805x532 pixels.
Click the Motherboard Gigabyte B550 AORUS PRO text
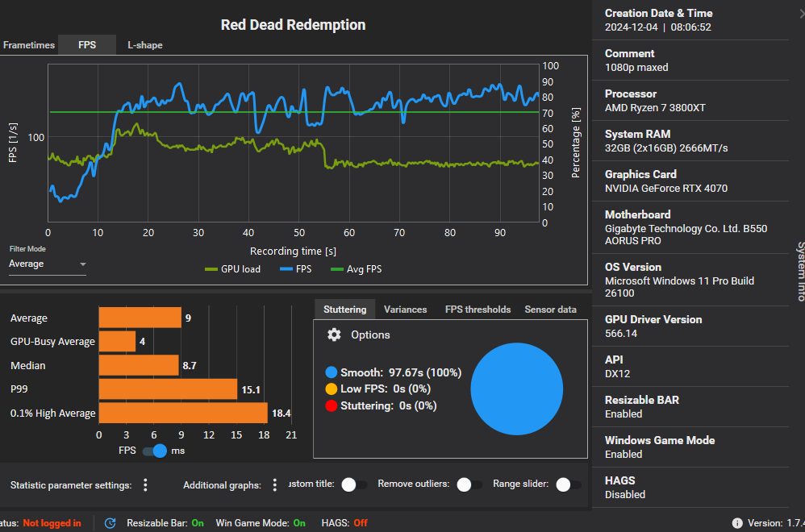click(x=686, y=235)
